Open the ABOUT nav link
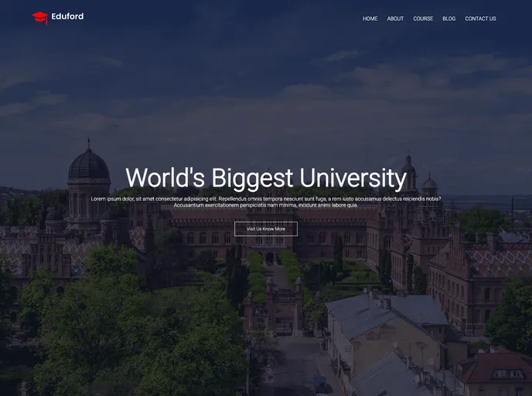Viewport: 532px width, 396px height. 395,19
